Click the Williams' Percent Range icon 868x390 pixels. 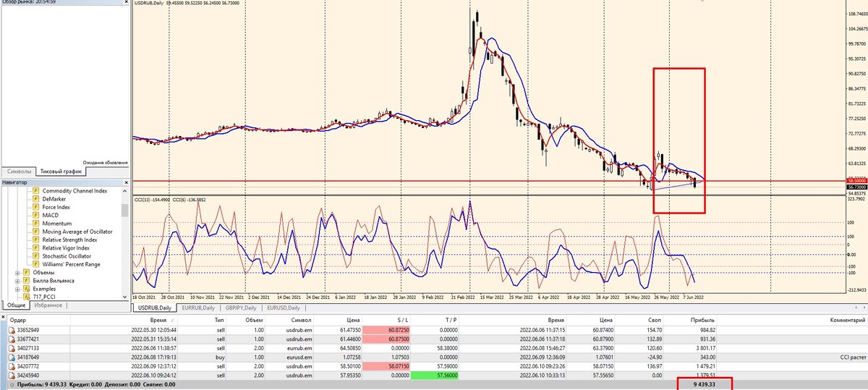[x=35, y=264]
